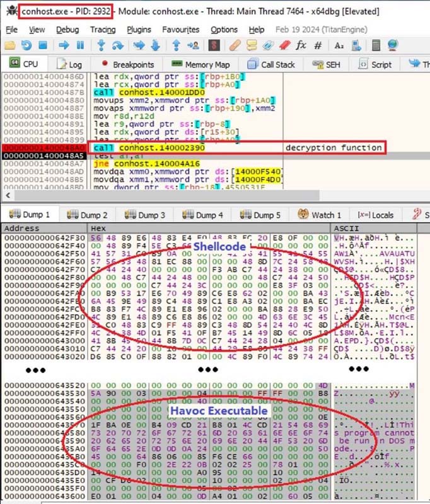430x504 pixels.
Task: Switch to the Breakpoints tab
Action: coord(127,64)
